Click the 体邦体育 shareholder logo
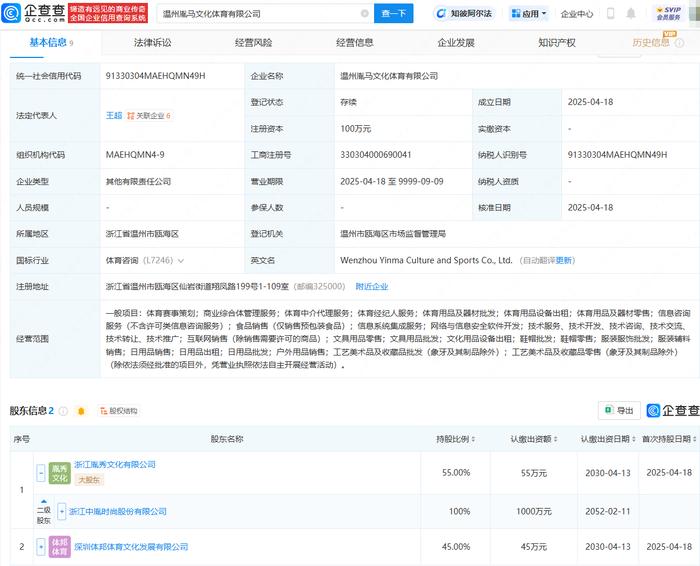Image resolution: width=700 pixels, height=566 pixels. (x=60, y=547)
